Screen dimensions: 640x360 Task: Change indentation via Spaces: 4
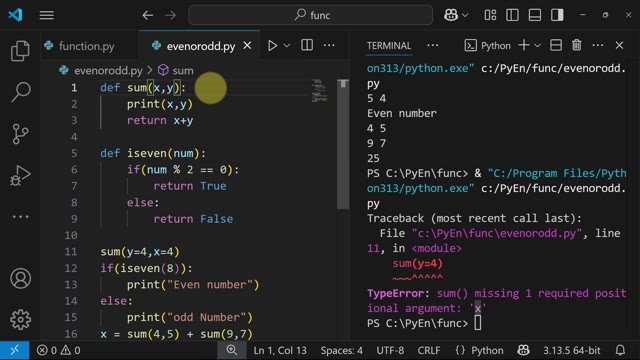(341, 350)
